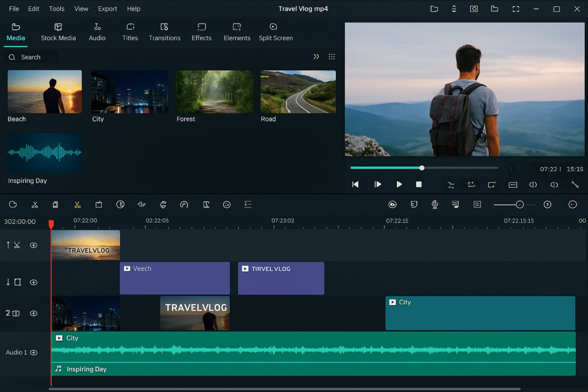This screenshot has height=392, width=588.
Task: Click the audio waveform split icon in toolbar
Action: [141, 204]
